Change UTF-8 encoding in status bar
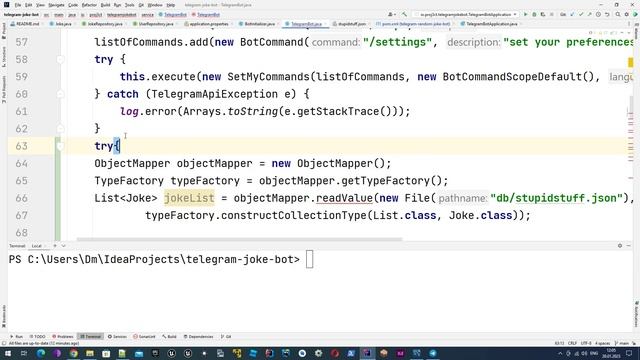The height and width of the screenshot is (360, 640). [x=586, y=343]
